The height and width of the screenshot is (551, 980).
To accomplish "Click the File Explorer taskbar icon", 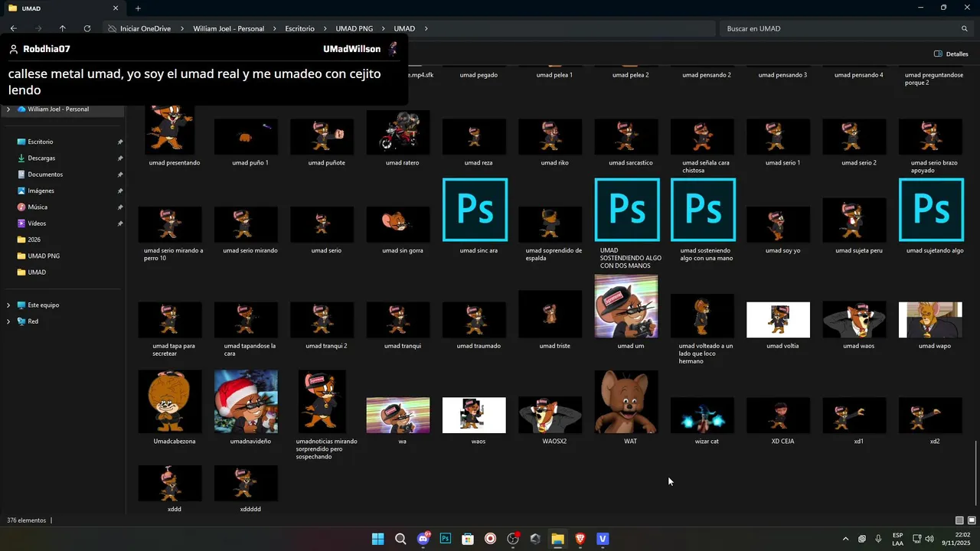I will click(x=557, y=539).
